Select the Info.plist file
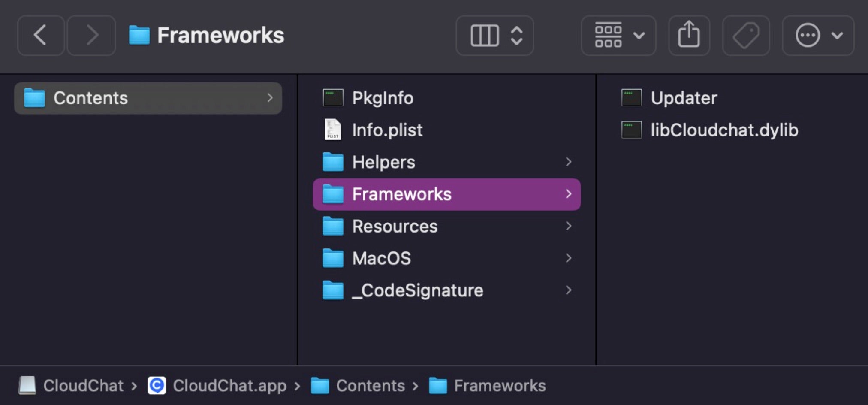The image size is (868, 405). click(x=387, y=130)
